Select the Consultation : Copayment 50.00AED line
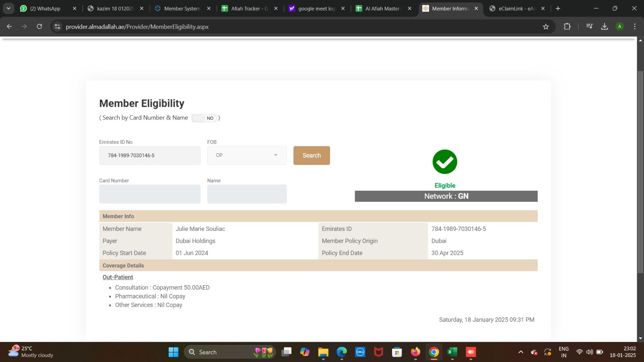Image resolution: width=644 pixels, height=362 pixels. point(162,288)
